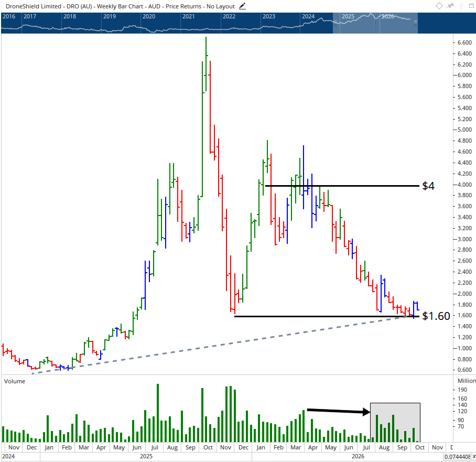
Task: Select the $4 annotation label
Action: [428, 186]
